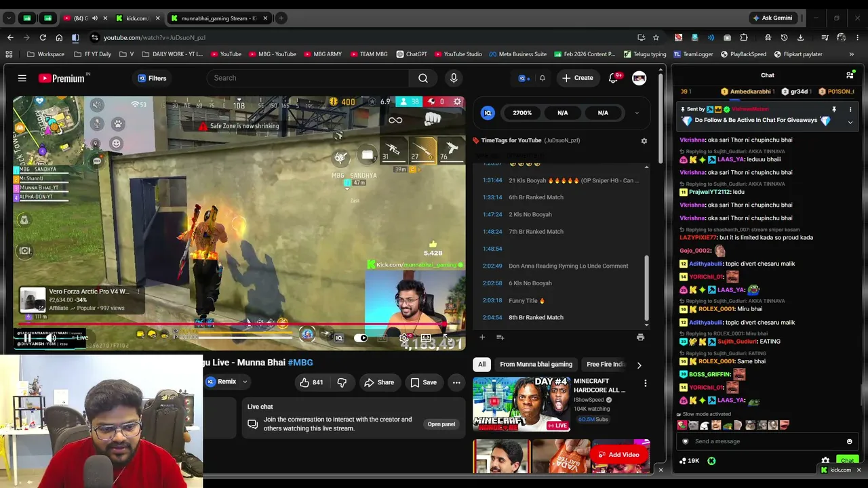Open Ask Gemini in browser
The width and height of the screenshot is (868, 488).
(772, 18)
